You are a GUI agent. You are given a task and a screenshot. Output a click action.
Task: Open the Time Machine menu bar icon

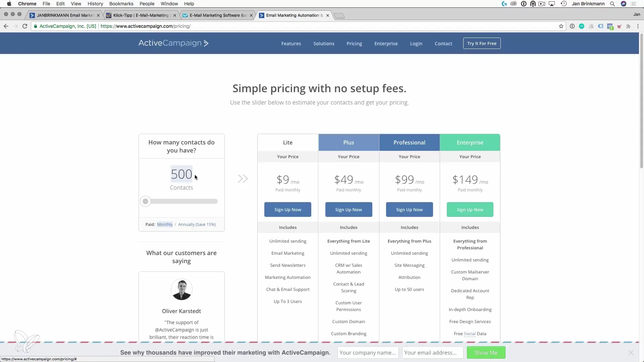(564, 4)
